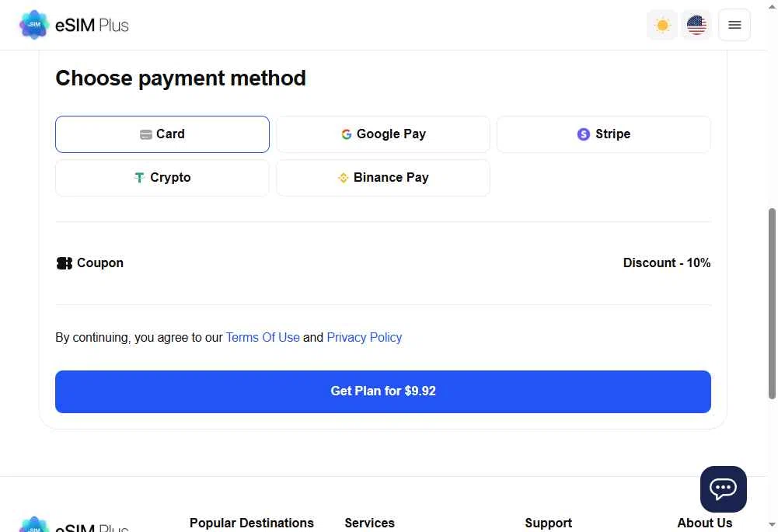Toggle the light theme sun icon
Screen dimensions: 778x532
pos(662,25)
